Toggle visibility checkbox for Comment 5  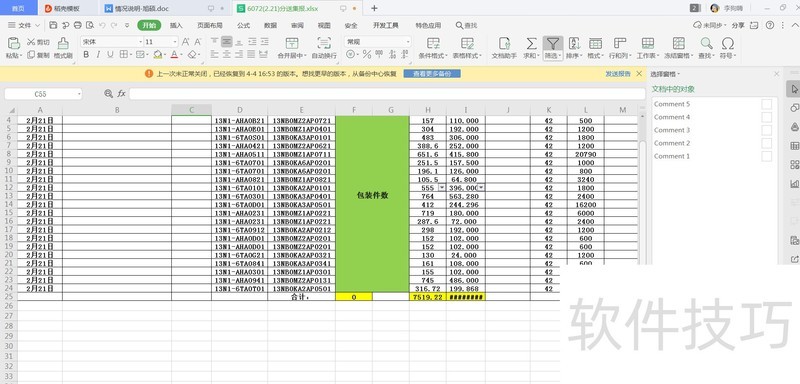pyautogui.click(x=766, y=104)
